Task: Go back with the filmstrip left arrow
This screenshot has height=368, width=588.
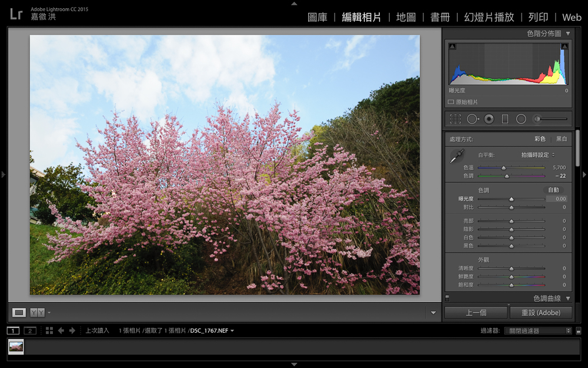Action: (x=61, y=330)
